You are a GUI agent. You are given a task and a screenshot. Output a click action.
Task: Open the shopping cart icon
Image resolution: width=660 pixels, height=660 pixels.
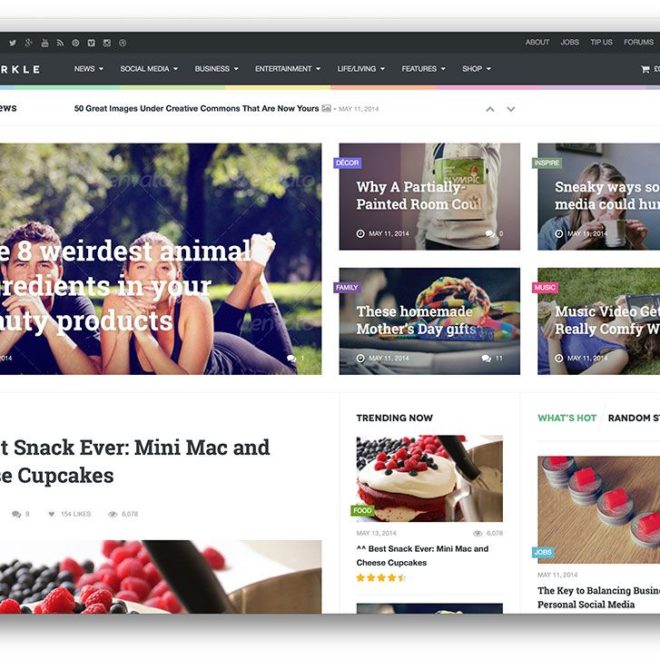pyautogui.click(x=645, y=69)
